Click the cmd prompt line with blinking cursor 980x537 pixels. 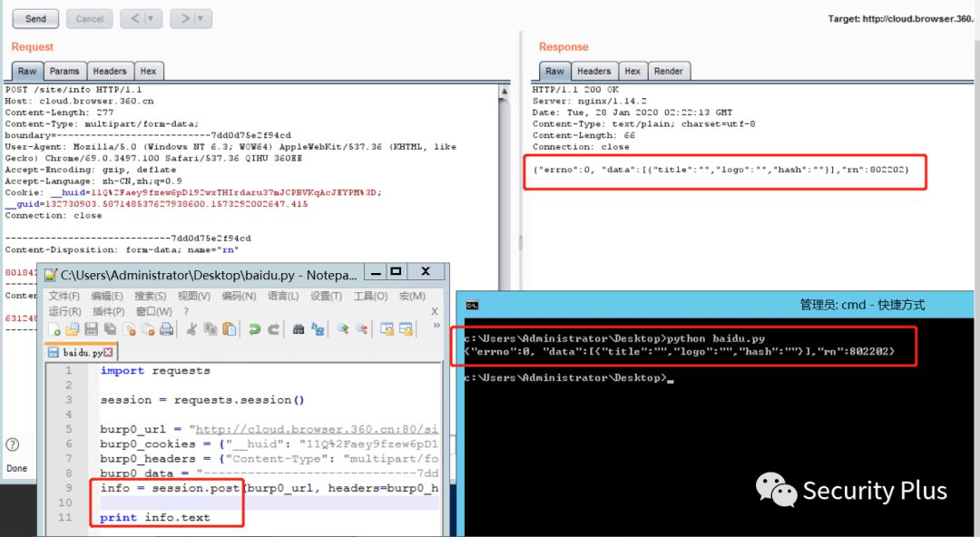(569, 377)
